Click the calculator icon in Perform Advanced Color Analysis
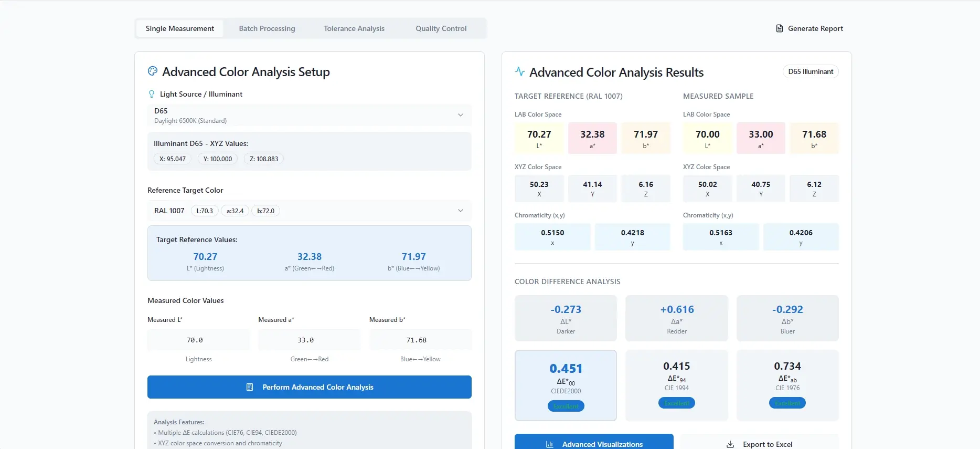Viewport: 980px width, 449px height. click(x=250, y=387)
